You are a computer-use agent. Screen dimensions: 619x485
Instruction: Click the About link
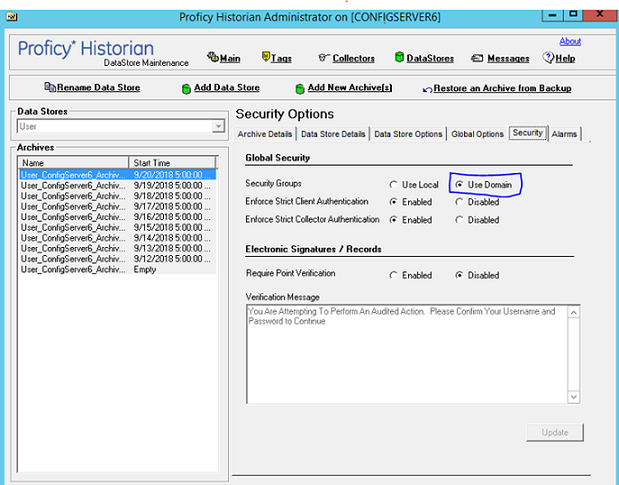570,41
